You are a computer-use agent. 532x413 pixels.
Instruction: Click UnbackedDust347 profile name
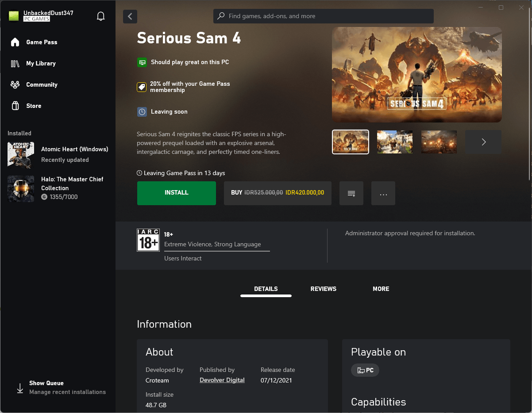48,13
